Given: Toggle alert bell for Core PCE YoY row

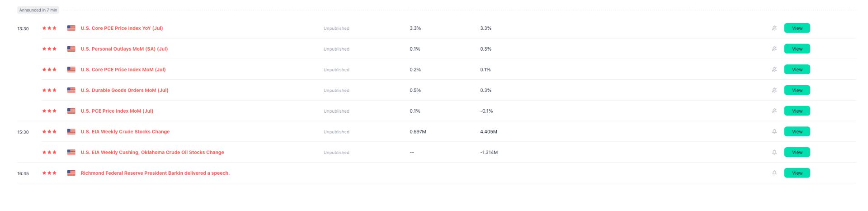Looking at the screenshot, I should [774, 28].
